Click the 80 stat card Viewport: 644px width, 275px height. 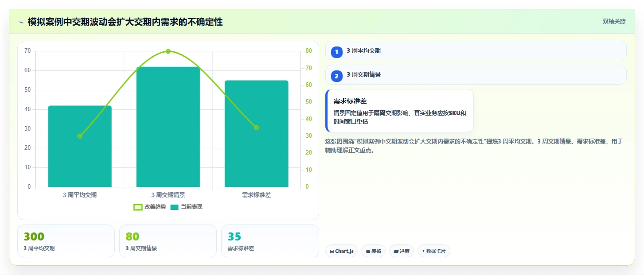point(168,241)
